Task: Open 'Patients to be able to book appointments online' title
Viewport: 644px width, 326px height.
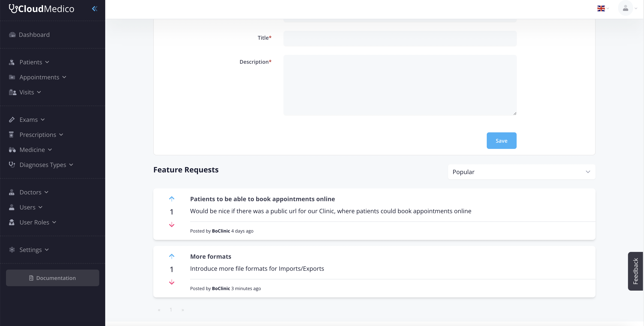Action: [x=262, y=199]
